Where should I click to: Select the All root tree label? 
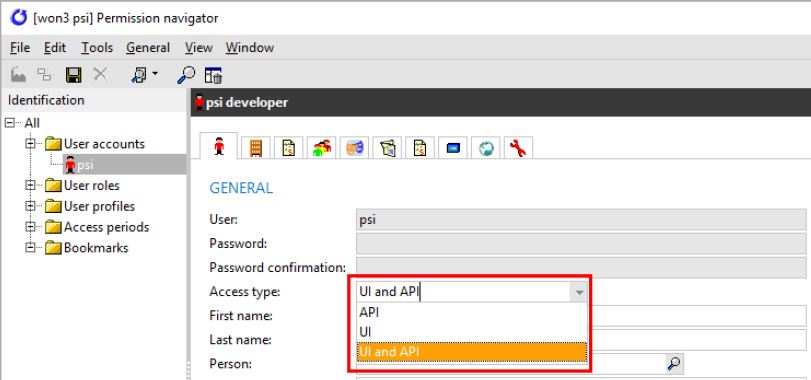click(32, 123)
